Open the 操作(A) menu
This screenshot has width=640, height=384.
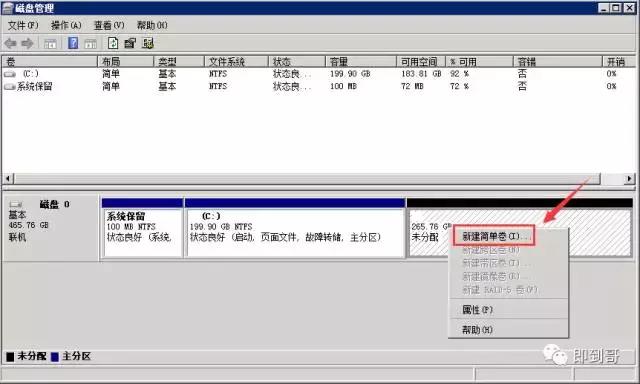point(66,25)
